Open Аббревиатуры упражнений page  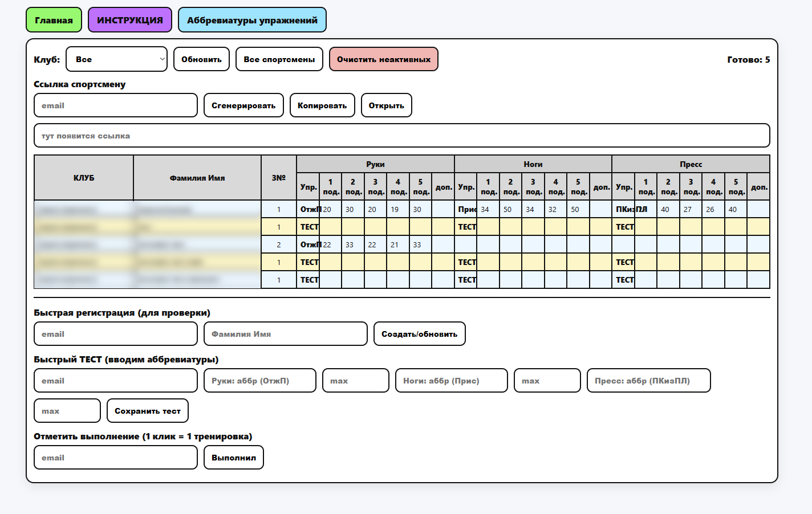tap(252, 20)
